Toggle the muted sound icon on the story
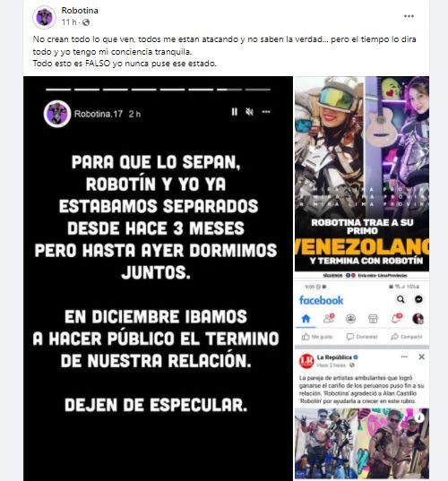 (249, 112)
